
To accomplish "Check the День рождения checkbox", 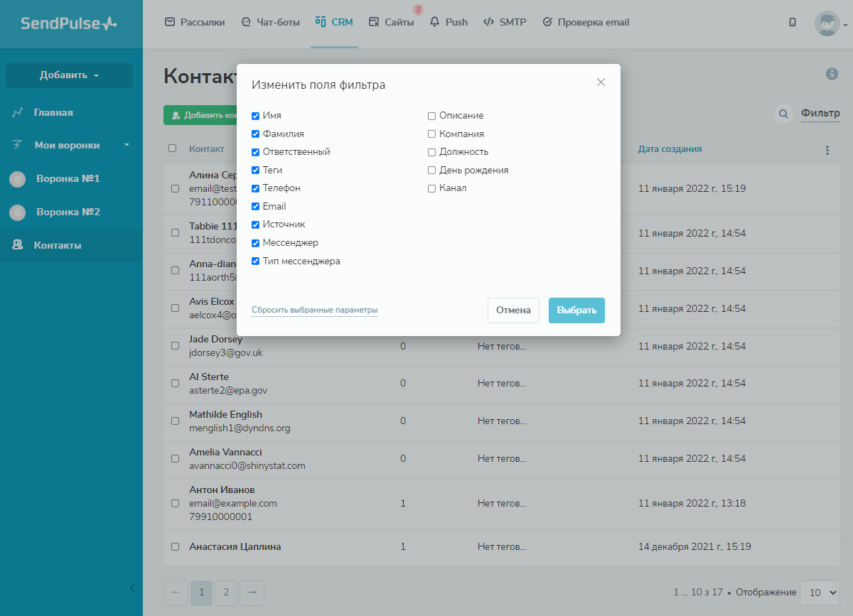I will [431, 171].
